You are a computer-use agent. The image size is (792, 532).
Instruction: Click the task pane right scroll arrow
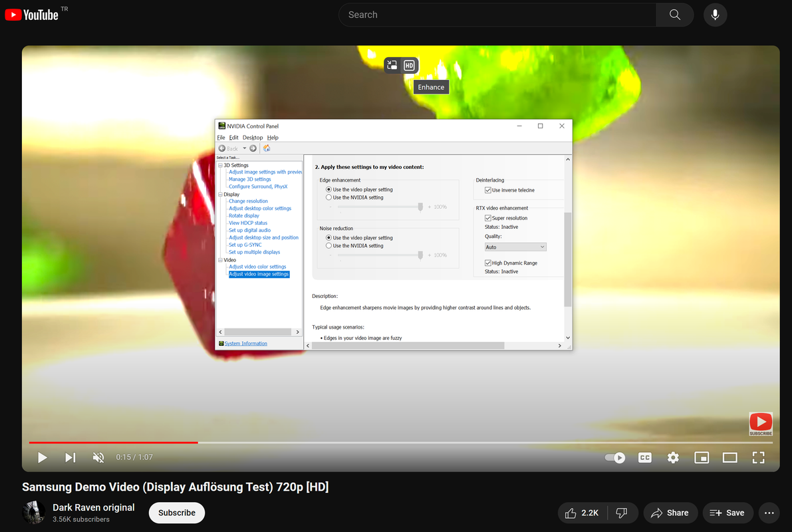pos(297,332)
